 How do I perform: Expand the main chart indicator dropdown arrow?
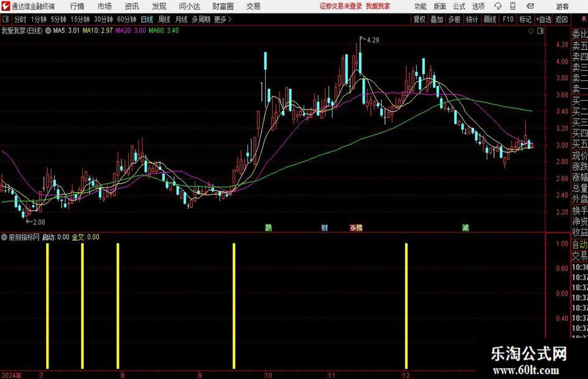coord(48,30)
